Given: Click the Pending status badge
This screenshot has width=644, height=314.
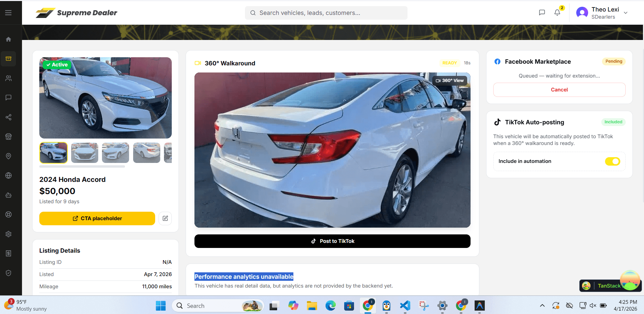Looking at the screenshot, I should pos(614,61).
